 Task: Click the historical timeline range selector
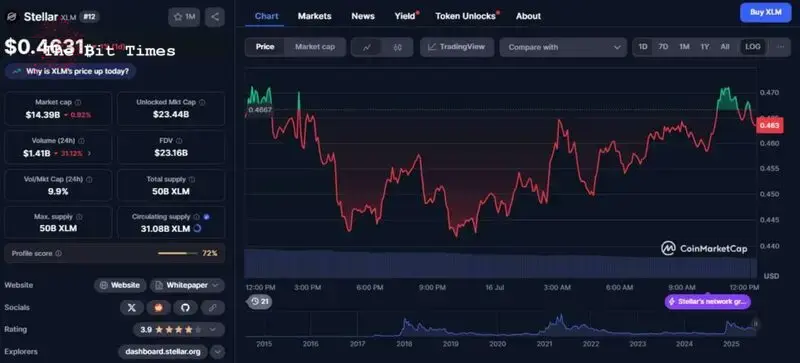point(502,325)
